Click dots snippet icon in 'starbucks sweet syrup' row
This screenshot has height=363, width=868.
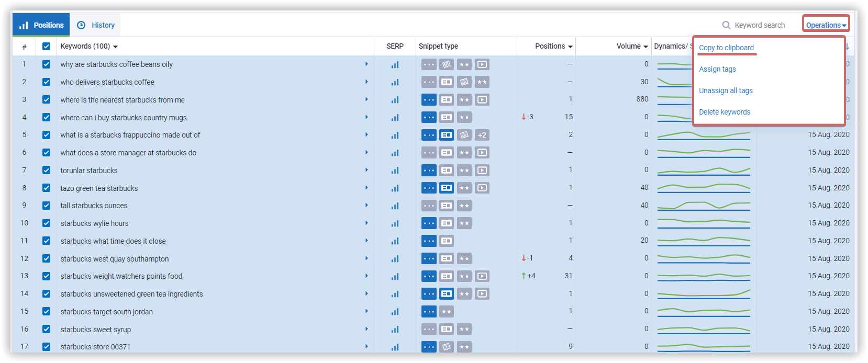point(429,329)
